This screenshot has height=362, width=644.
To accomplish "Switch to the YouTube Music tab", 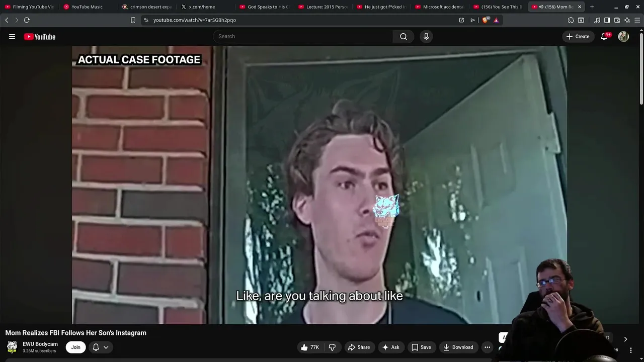I will click(88, 7).
